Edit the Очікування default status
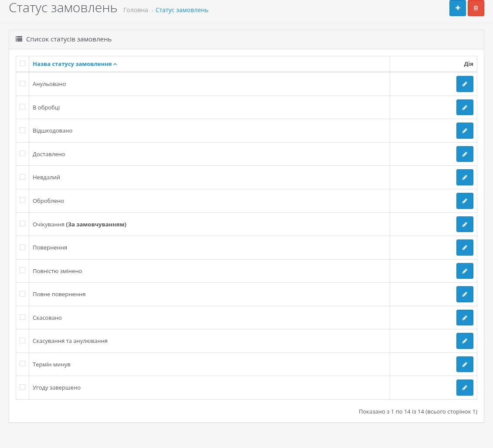The width and height of the screenshot is (493, 448). 465,224
